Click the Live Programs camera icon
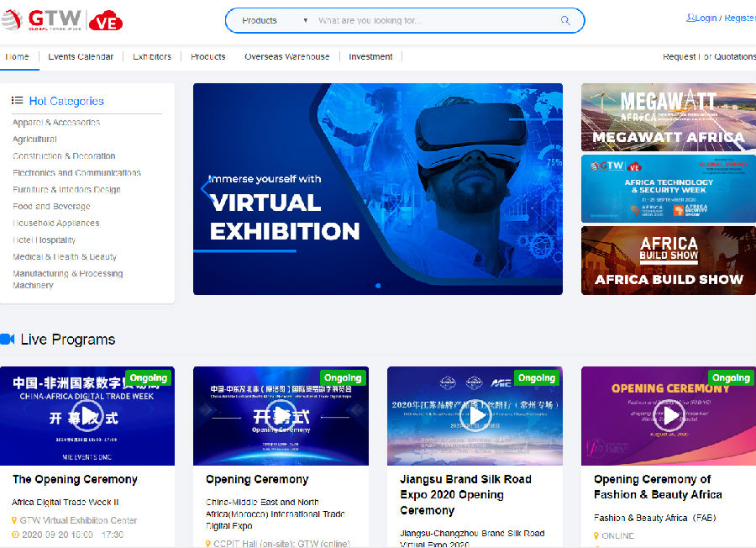The height and width of the screenshot is (548, 756). tap(8, 339)
